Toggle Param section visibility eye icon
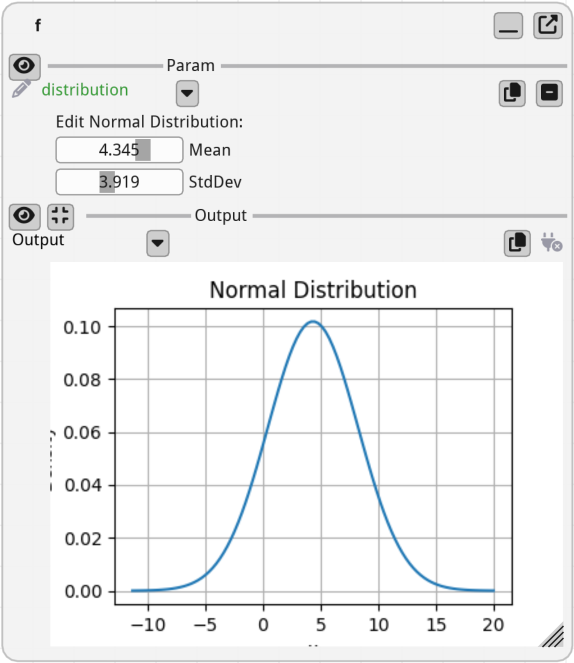 tap(25, 66)
